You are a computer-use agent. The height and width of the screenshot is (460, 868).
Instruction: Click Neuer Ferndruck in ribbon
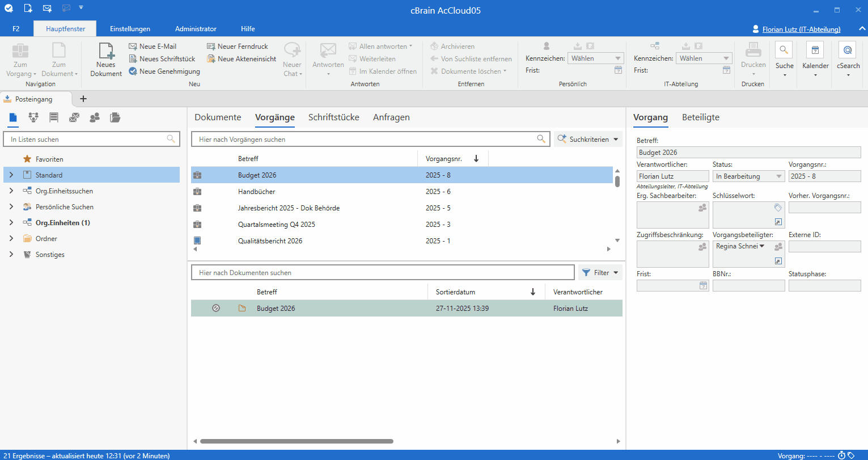coord(238,47)
